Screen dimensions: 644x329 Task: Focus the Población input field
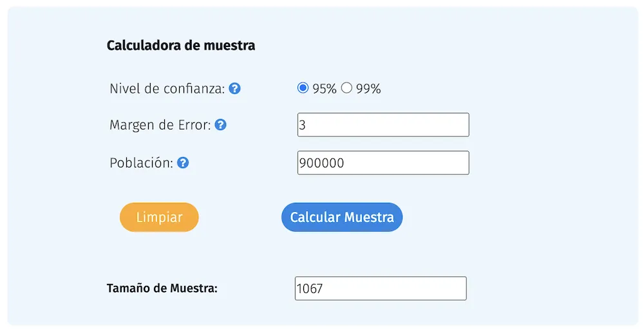[x=383, y=163]
